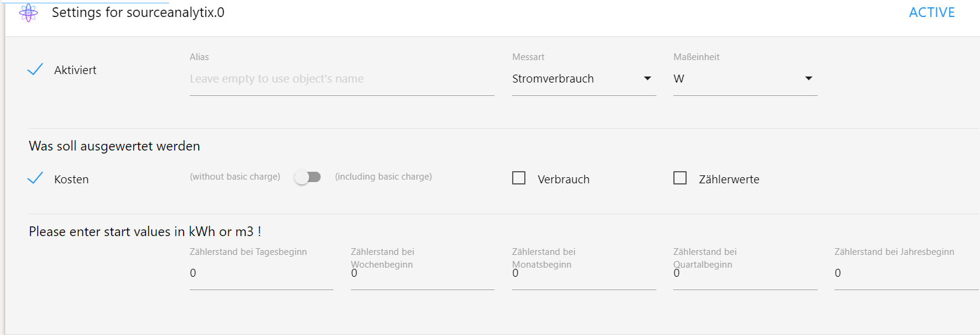Screen dimensions: 980x335
Task: Enable the Verbrauch checkbox
Action: click(519, 178)
